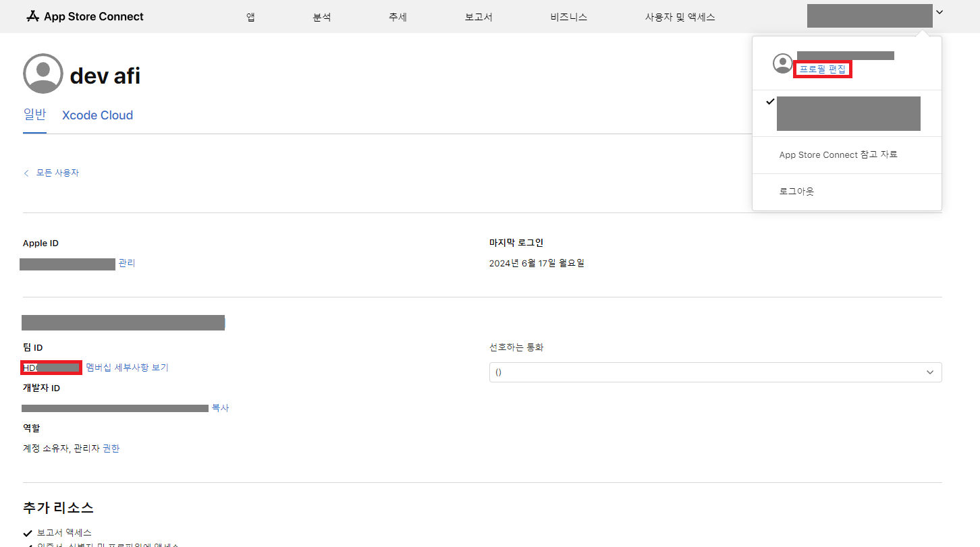
Task: Click the profile avatar in account dropdown
Action: (x=783, y=63)
